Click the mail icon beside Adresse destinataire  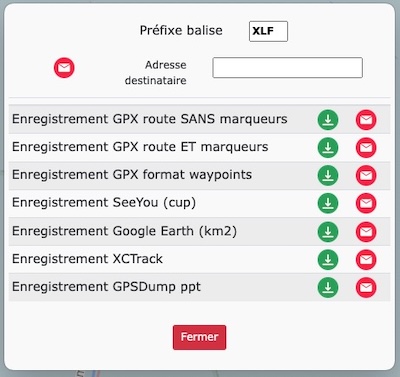(64, 68)
